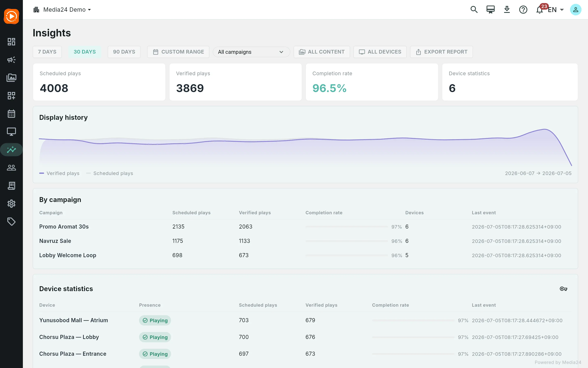Click the building icon beside Media24 Demo
The height and width of the screenshot is (368, 588).
tap(37, 9)
